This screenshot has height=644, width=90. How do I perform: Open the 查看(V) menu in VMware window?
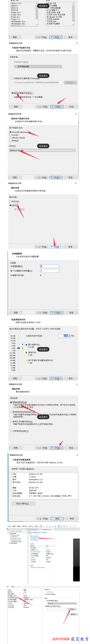click(x=19, y=526)
